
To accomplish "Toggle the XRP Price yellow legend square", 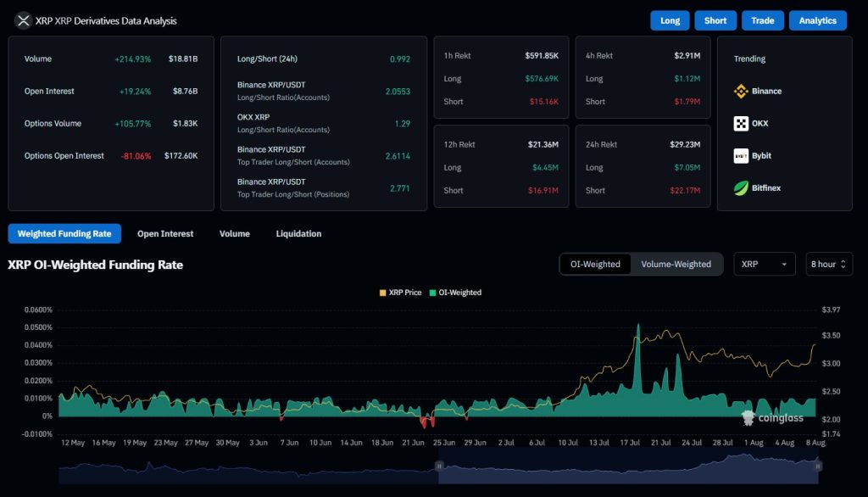I will 382,293.
